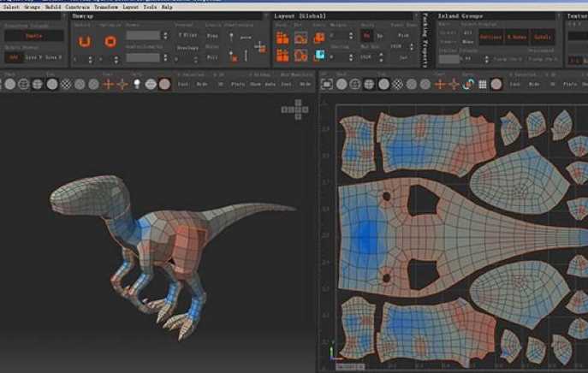Collapse the Island Groups panel header marker
The height and width of the screenshot is (373, 588).
pos(559,16)
